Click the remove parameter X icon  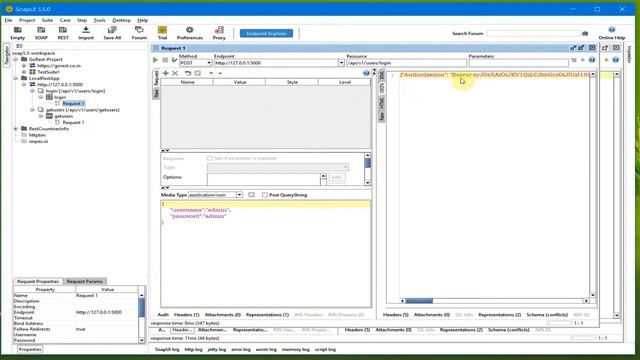click(x=175, y=73)
